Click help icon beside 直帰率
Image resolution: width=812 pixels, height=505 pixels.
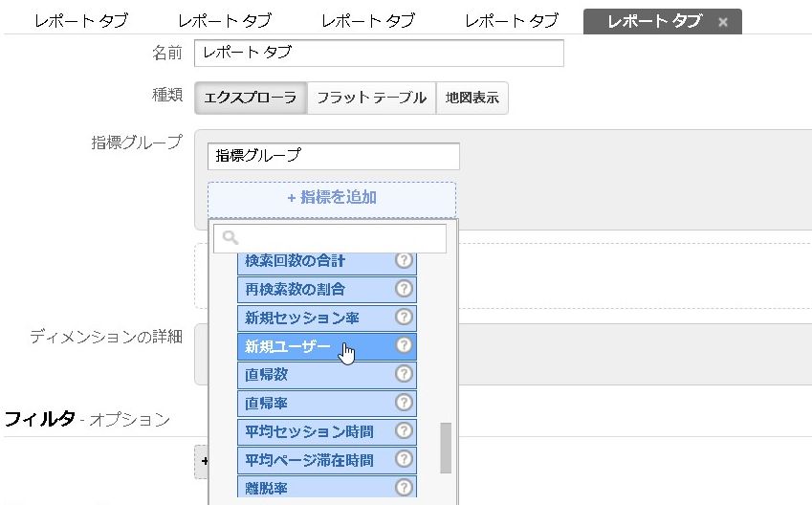[404, 404]
